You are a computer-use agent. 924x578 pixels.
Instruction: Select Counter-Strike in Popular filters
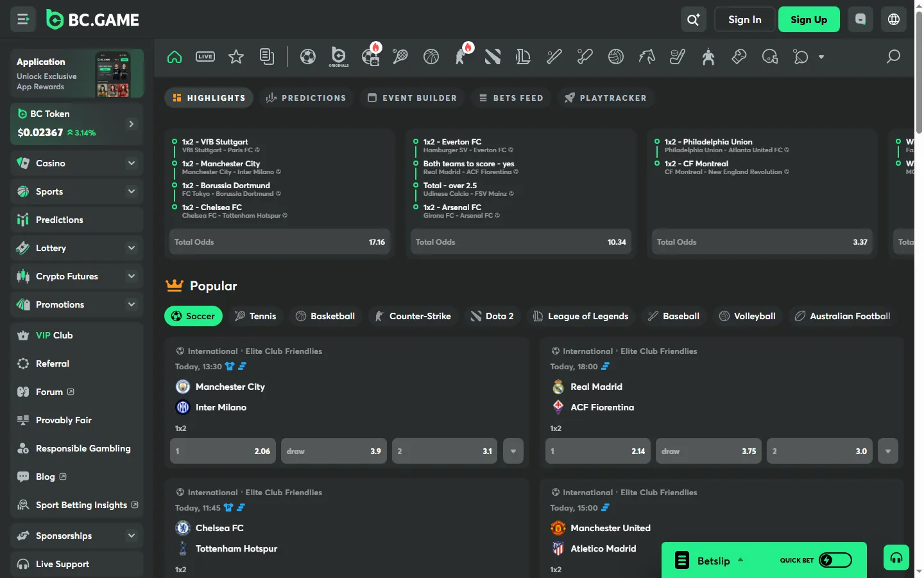tap(413, 316)
